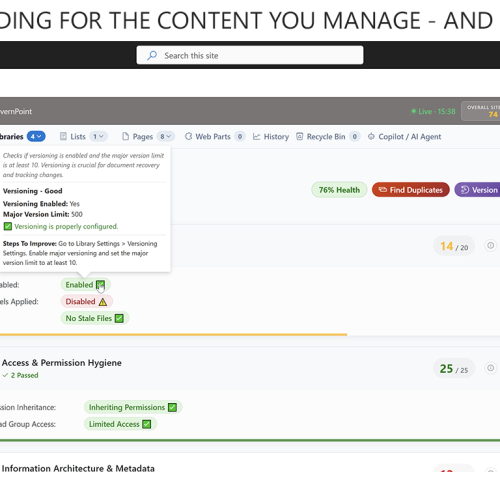Viewport: 500px width, 500px height.
Task: Switch to the Web Parts tab
Action: pos(215,137)
